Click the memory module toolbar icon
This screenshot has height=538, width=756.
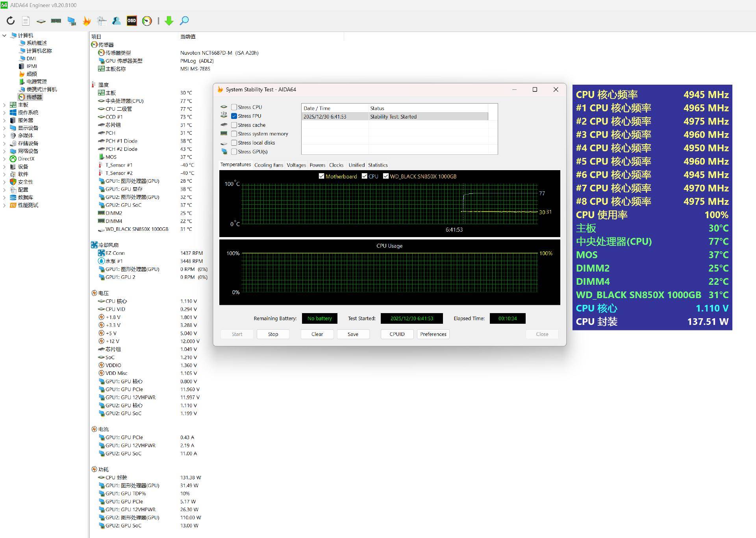pos(56,21)
